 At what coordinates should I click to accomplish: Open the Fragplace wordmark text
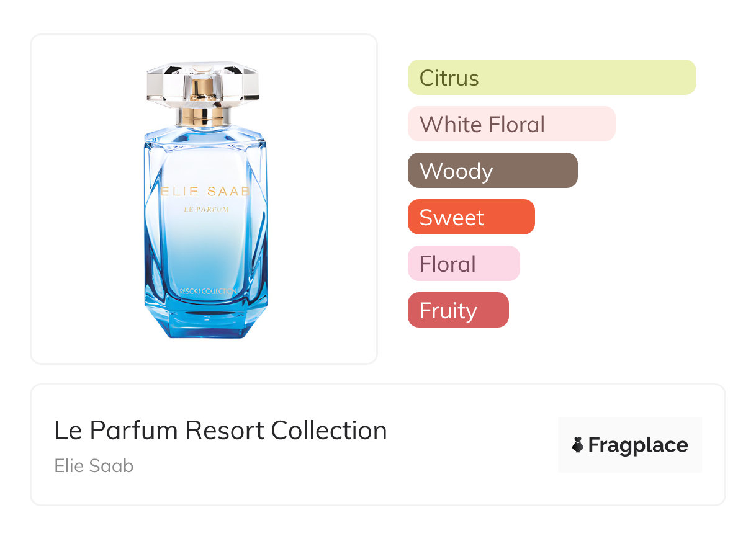[638, 445]
